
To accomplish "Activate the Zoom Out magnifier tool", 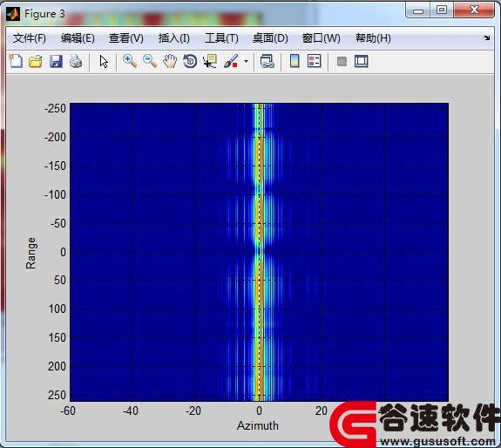I will (x=150, y=61).
